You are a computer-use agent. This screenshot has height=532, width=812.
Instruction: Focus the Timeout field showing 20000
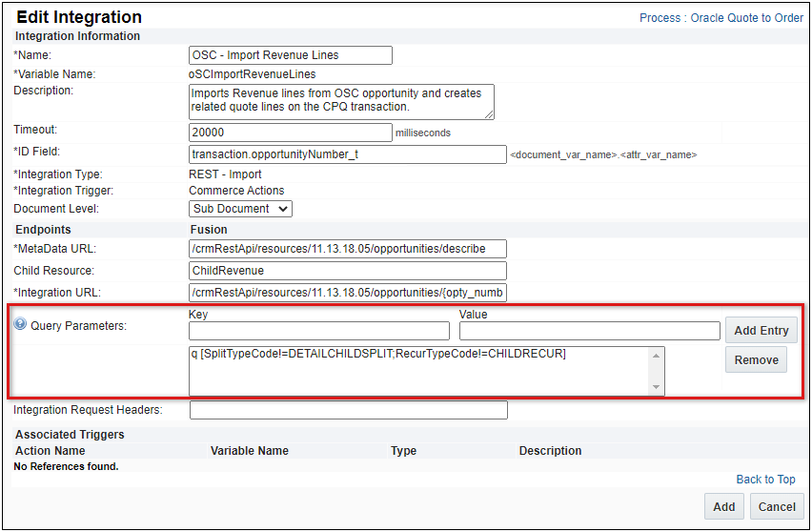point(291,133)
